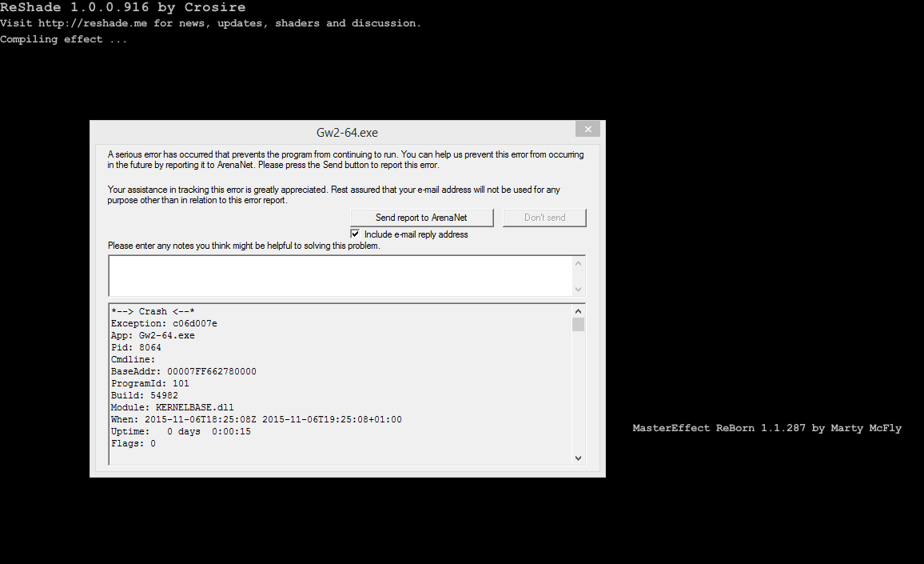
Task: Click the 'When: 2015-11-06T18:25:08Z' line
Action: (x=257, y=419)
